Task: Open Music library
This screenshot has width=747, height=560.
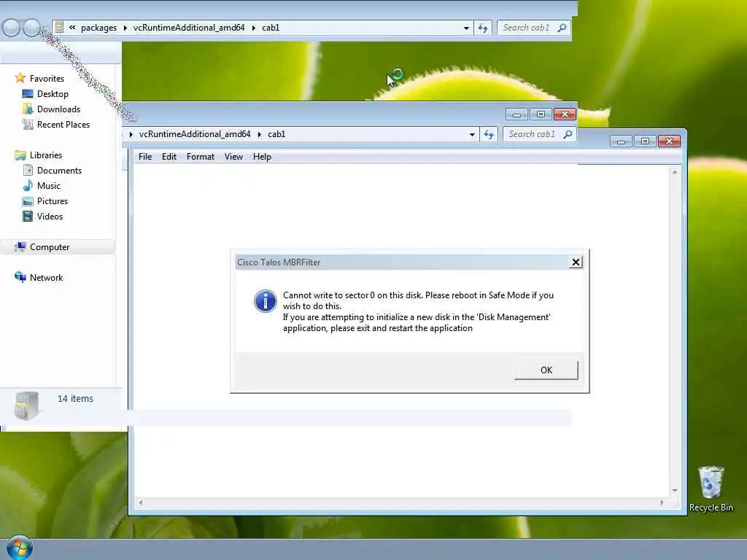Action: click(49, 186)
